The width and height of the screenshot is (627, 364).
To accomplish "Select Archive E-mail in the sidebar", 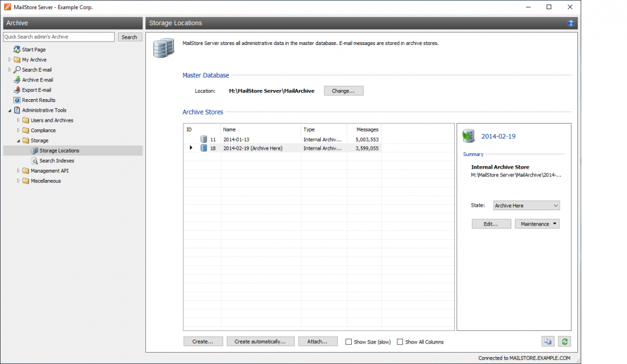I will coord(37,80).
